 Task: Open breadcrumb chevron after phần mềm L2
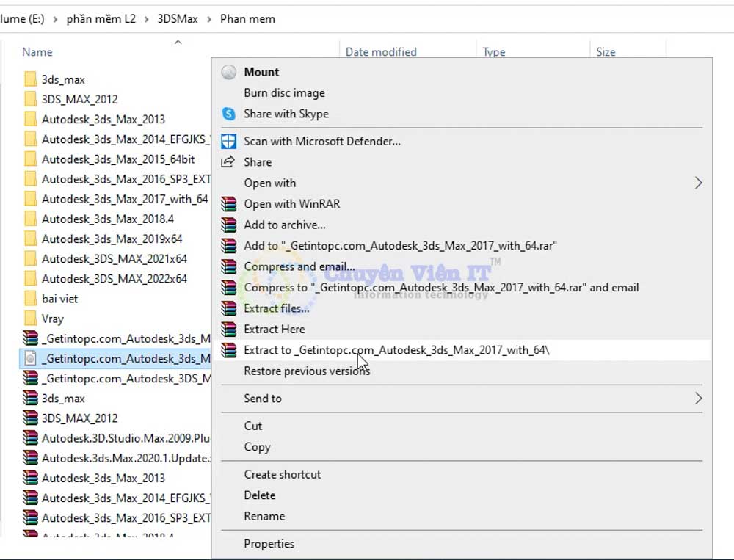[147, 19]
